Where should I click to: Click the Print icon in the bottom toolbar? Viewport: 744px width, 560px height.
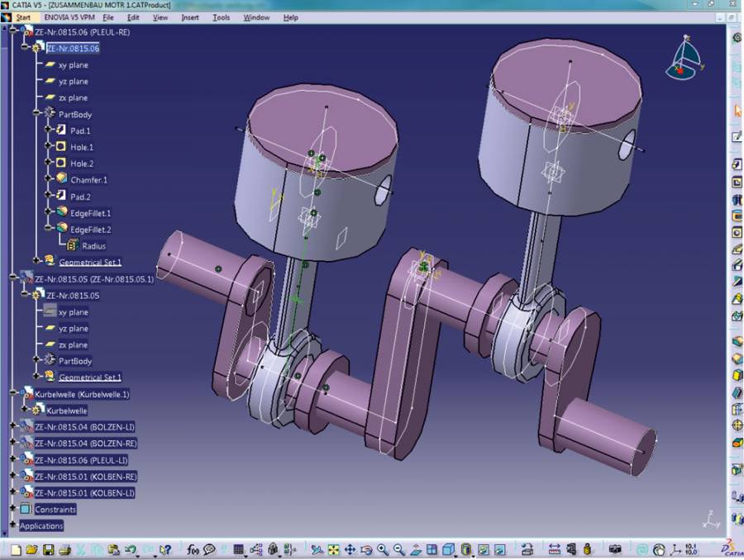64,549
